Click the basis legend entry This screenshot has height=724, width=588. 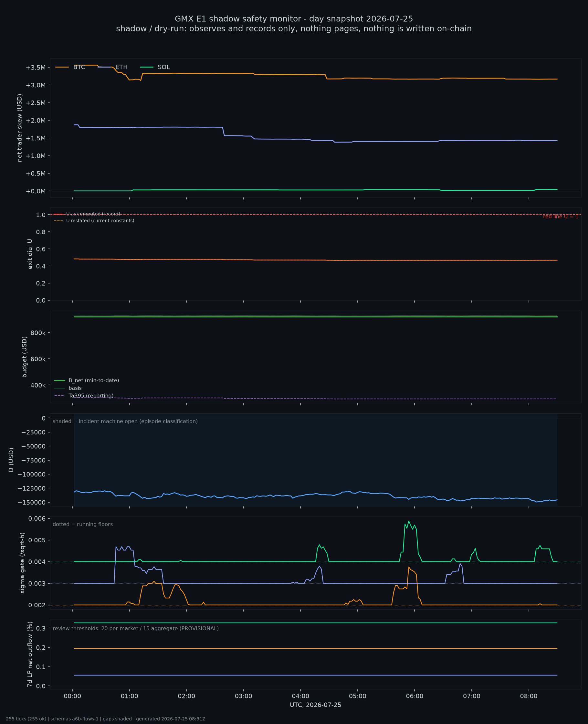pyautogui.click(x=68, y=388)
